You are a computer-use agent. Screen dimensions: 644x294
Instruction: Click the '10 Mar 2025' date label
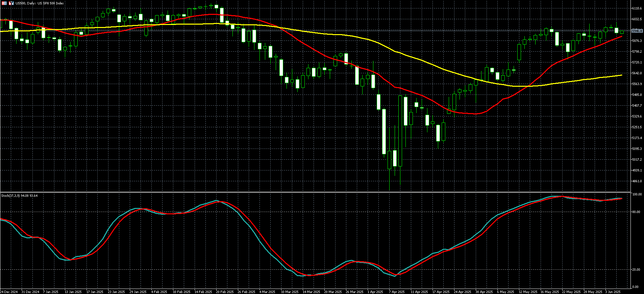290,292
